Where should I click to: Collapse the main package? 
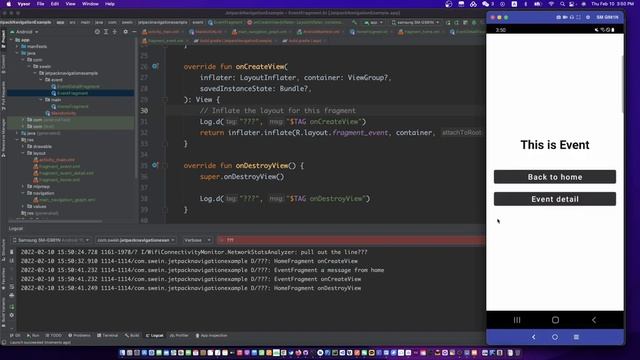pos(41,100)
